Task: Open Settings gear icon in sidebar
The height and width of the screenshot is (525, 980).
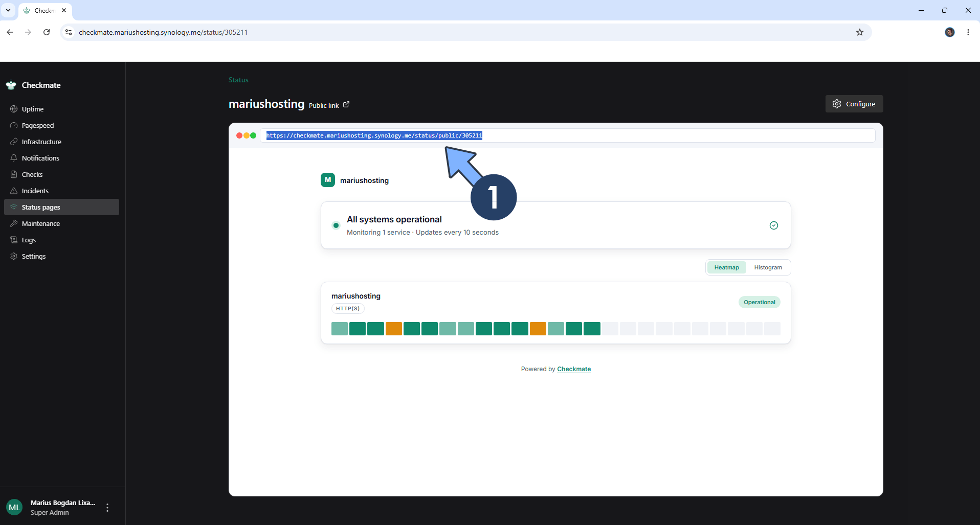Action: [x=14, y=256]
